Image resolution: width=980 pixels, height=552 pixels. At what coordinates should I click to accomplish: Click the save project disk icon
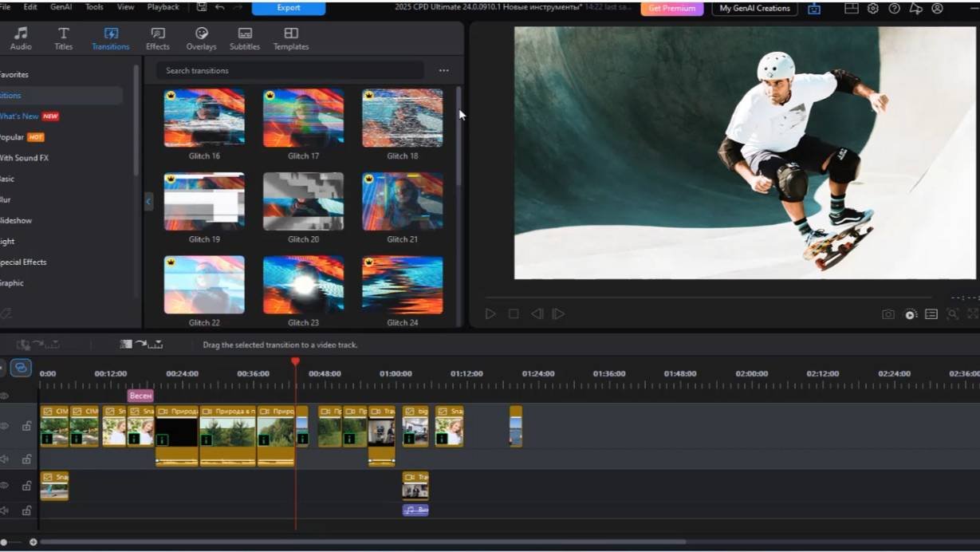pyautogui.click(x=201, y=7)
